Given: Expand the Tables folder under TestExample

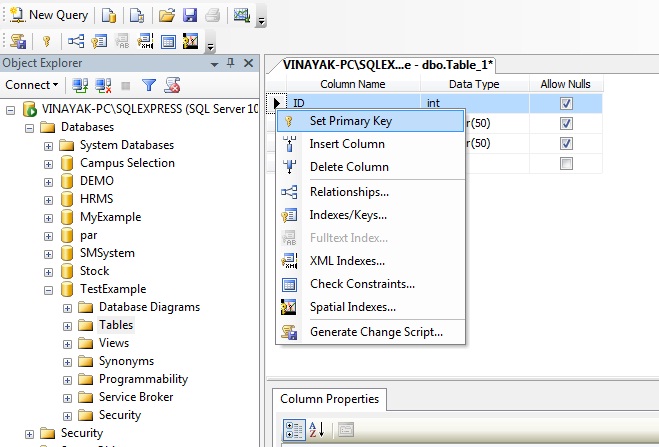Looking at the screenshot, I should click(x=67, y=325).
